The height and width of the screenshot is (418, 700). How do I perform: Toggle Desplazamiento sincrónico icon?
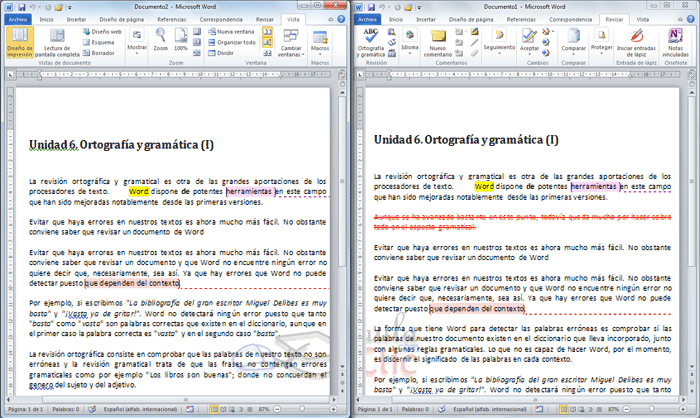point(267,42)
